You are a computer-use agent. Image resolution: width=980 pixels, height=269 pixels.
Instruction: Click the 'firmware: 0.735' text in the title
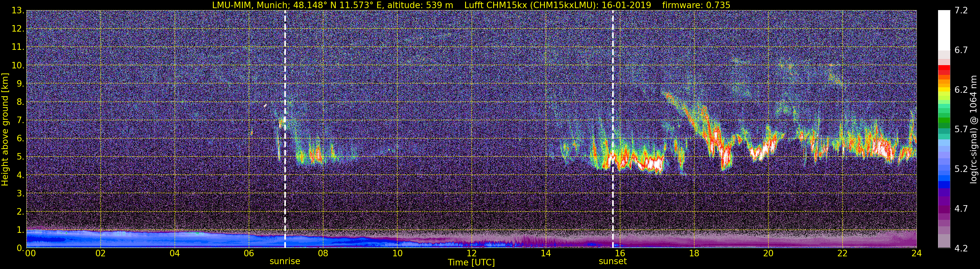click(696, 5)
